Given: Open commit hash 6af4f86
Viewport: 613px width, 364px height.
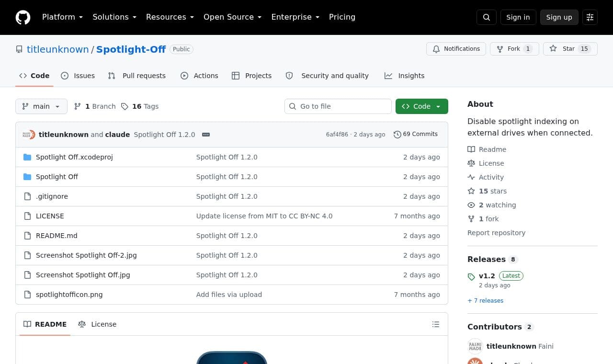Looking at the screenshot, I should (x=337, y=135).
